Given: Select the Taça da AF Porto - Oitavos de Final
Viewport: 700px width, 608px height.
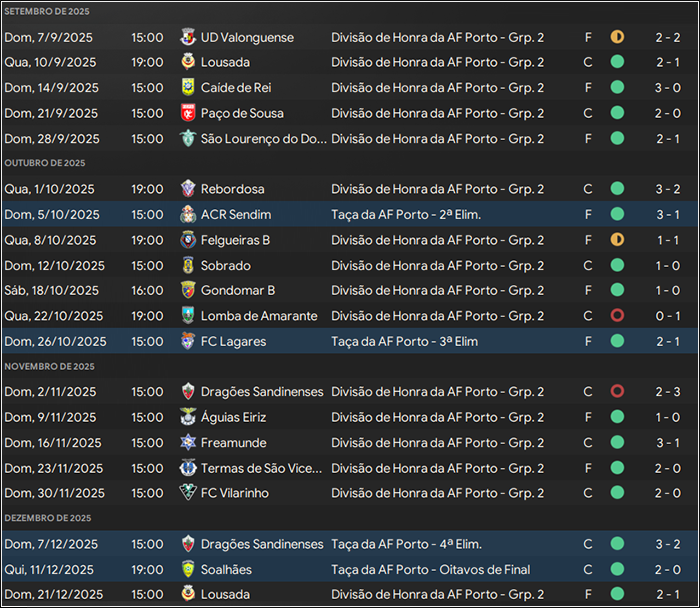Looking at the screenshot, I should coord(431,570).
